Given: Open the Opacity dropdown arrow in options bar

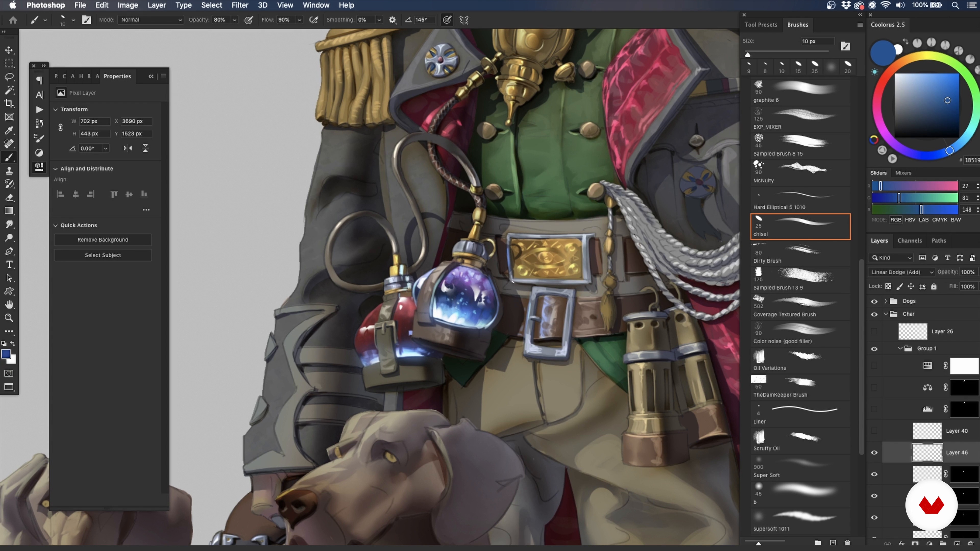Looking at the screenshot, I should (234, 20).
